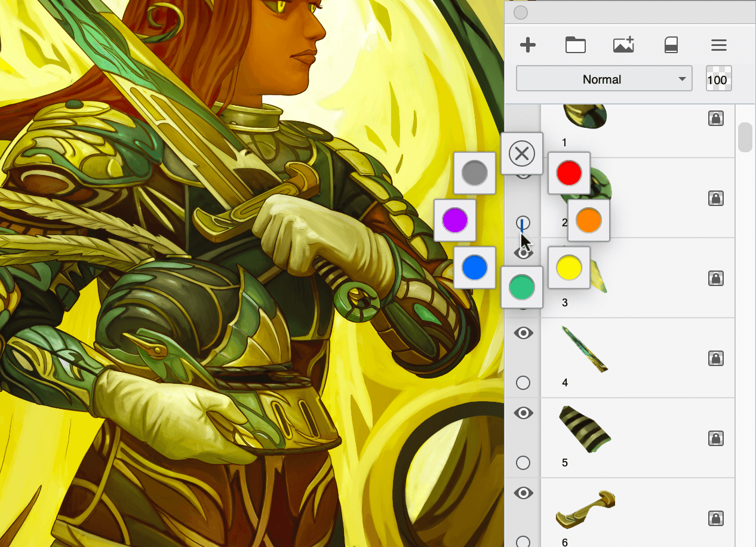
Task: Hide layer 6 with eye icon
Action: click(x=524, y=493)
